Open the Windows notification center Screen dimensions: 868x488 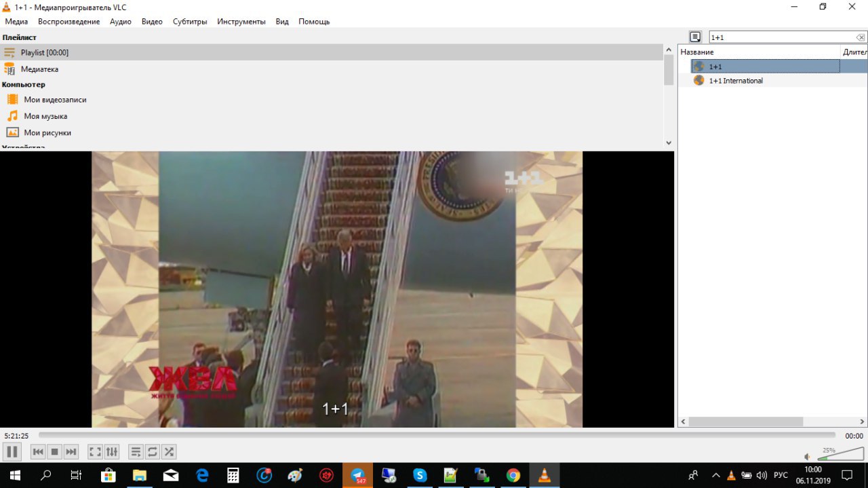pyautogui.click(x=847, y=475)
